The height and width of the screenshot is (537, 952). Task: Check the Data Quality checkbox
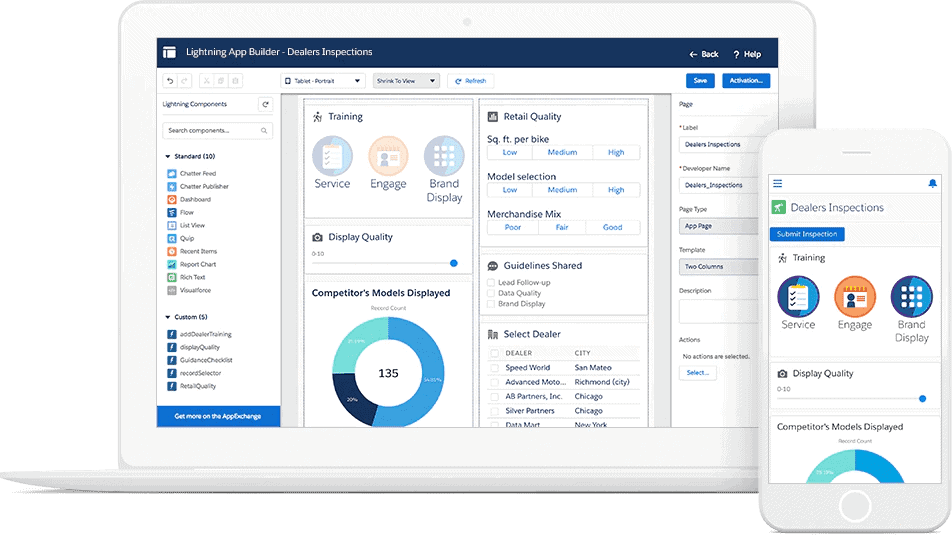coord(491,293)
